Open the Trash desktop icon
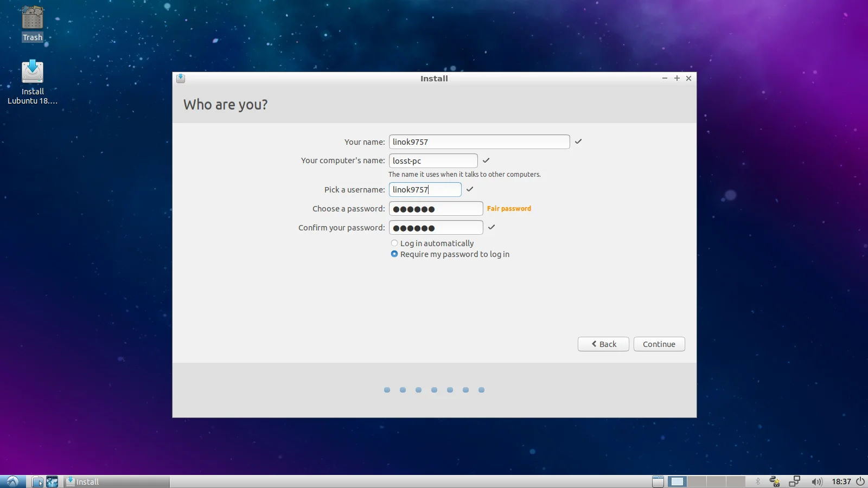Image resolution: width=868 pixels, height=488 pixels. pyautogui.click(x=33, y=23)
